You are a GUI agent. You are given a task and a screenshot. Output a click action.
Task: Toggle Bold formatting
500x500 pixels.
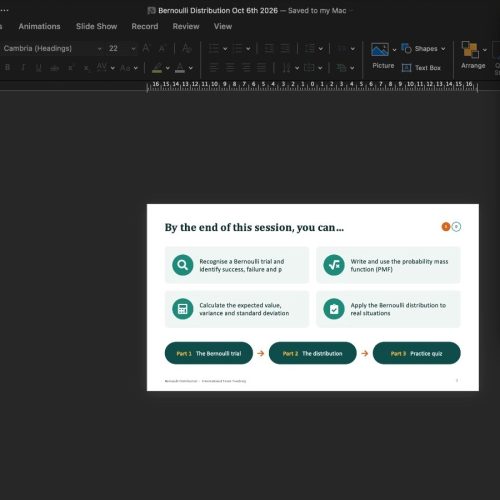[x=7, y=68]
